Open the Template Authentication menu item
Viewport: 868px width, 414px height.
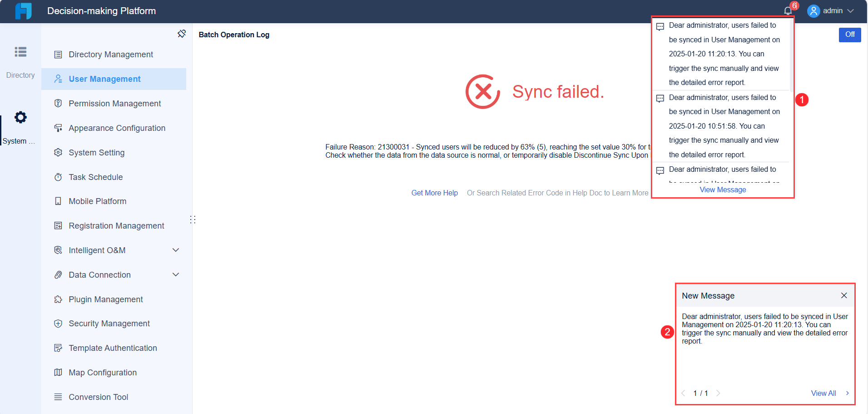[113, 348]
